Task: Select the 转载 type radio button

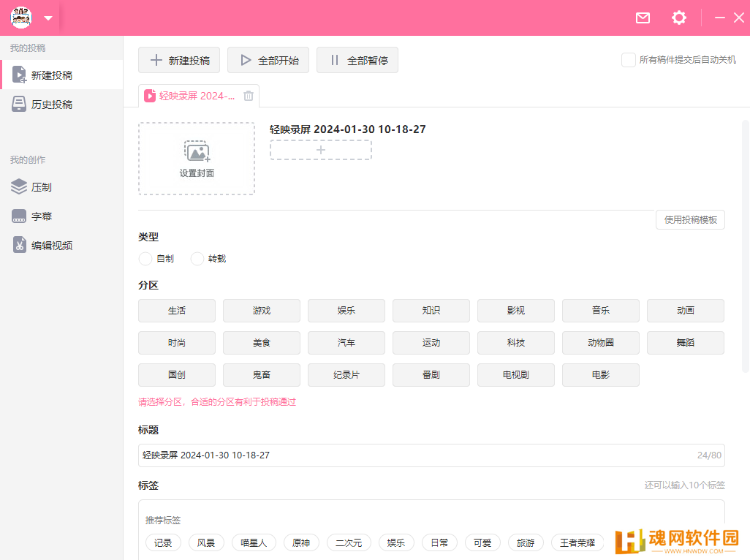Action: click(x=197, y=259)
